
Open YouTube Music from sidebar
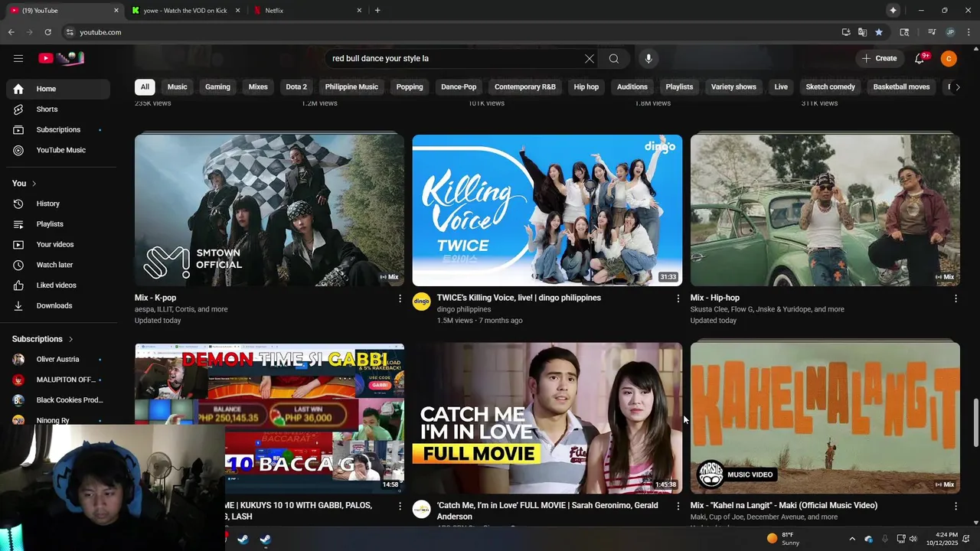[x=58, y=150]
